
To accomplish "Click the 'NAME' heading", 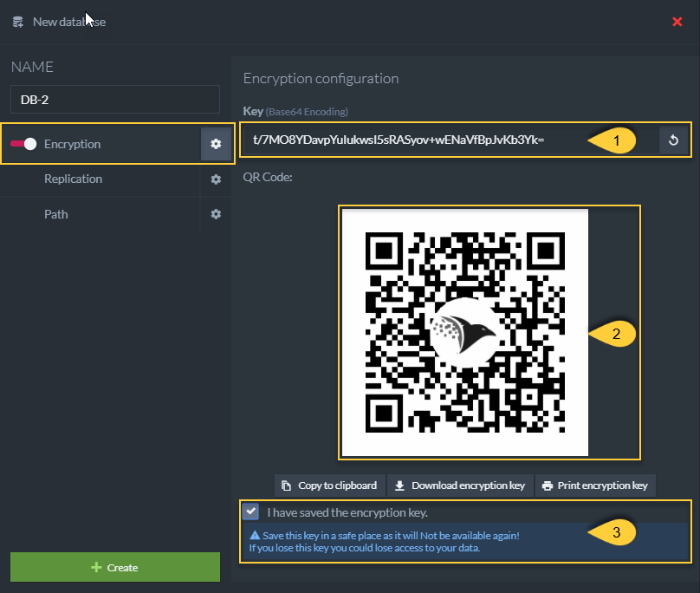I will coord(32,67).
